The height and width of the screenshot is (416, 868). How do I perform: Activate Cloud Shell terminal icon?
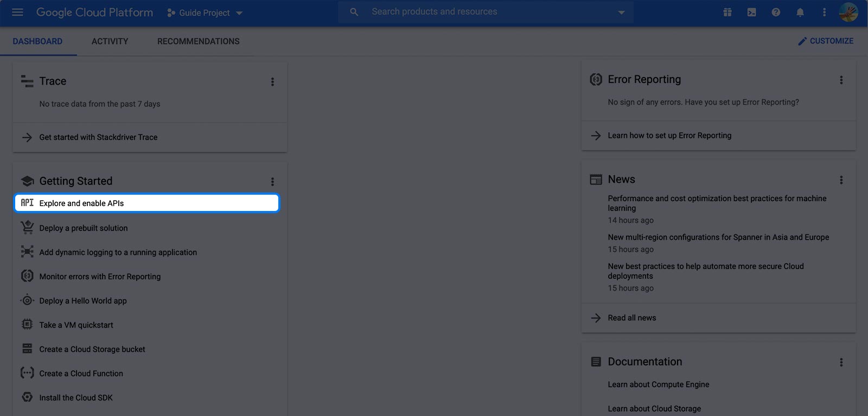(x=751, y=12)
